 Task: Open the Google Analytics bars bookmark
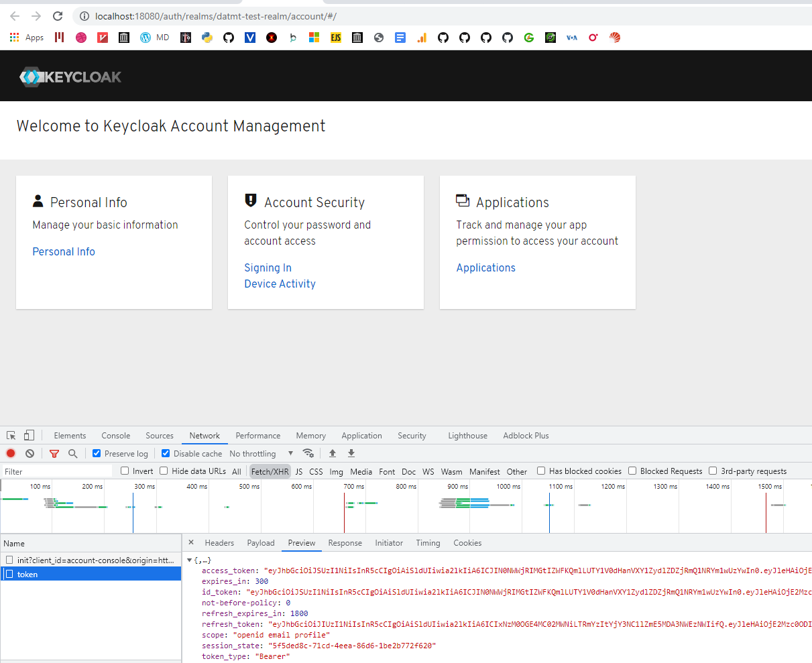click(x=422, y=38)
